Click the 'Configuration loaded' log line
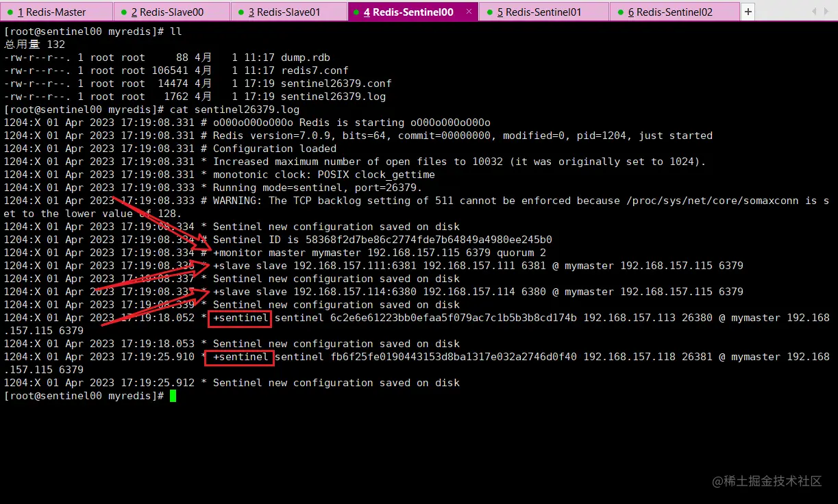 pyautogui.click(x=170, y=149)
